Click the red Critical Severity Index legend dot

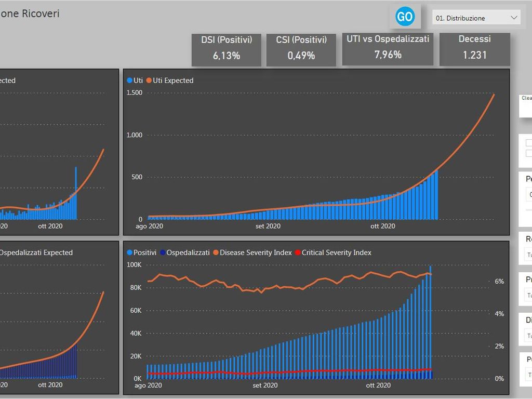coord(298,253)
